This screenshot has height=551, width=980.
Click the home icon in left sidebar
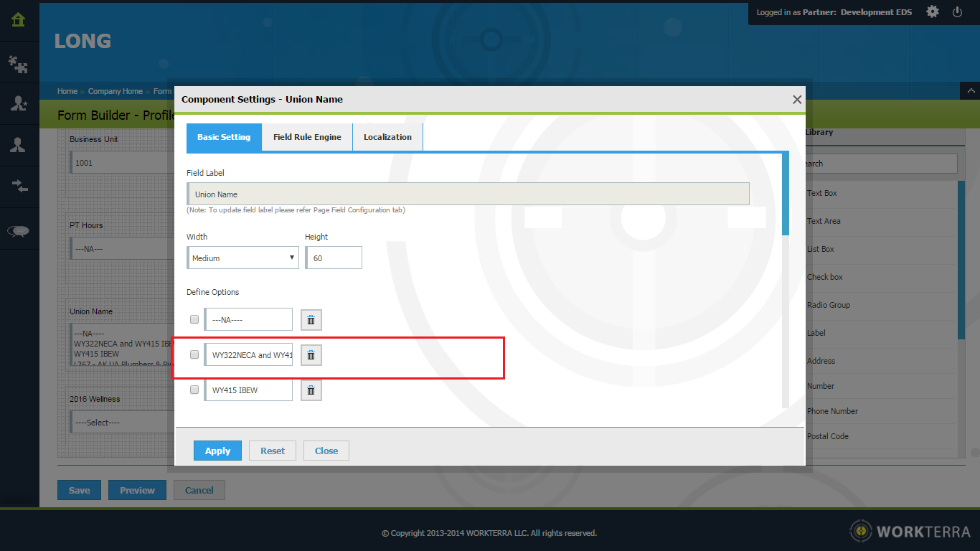click(x=19, y=20)
